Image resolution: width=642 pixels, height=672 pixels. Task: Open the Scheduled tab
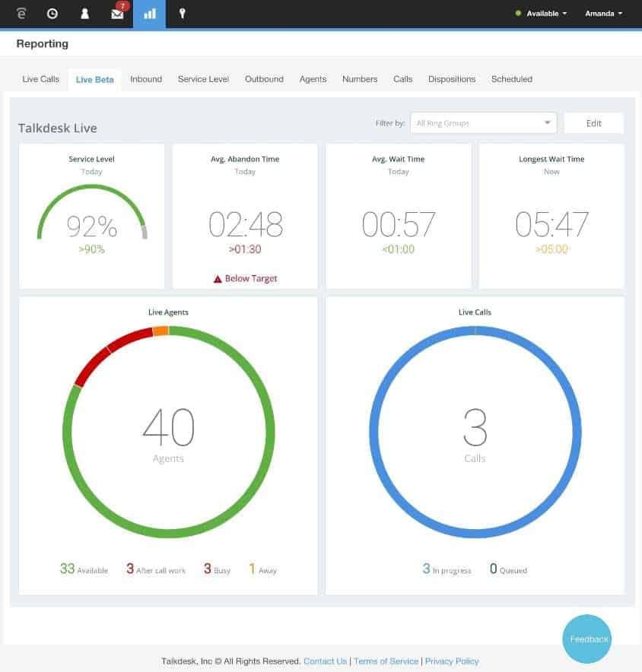pos(512,79)
